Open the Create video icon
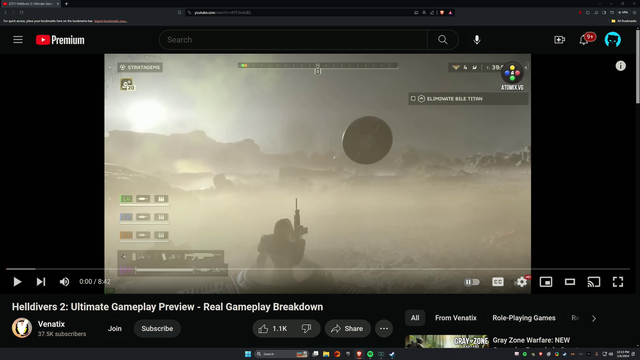Viewport: 640px width, 360px height. point(559,40)
